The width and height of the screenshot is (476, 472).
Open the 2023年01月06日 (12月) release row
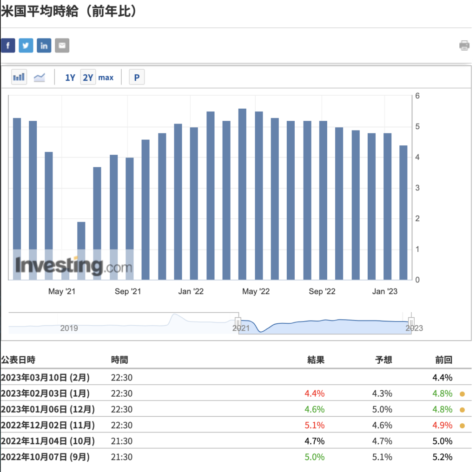[236, 409]
